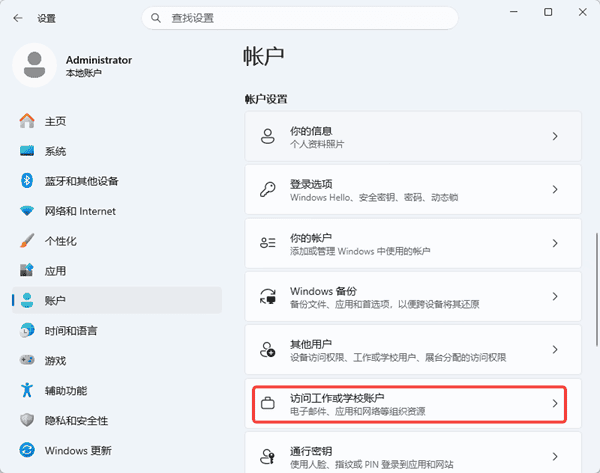This screenshot has height=473, width=600.
Task: Open Windows 备份 card title
Action: [x=323, y=291]
